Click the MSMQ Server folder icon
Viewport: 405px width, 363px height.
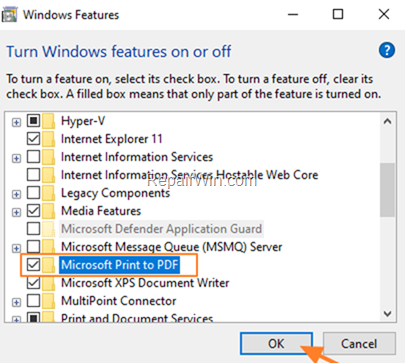click(x=49, y=247)
